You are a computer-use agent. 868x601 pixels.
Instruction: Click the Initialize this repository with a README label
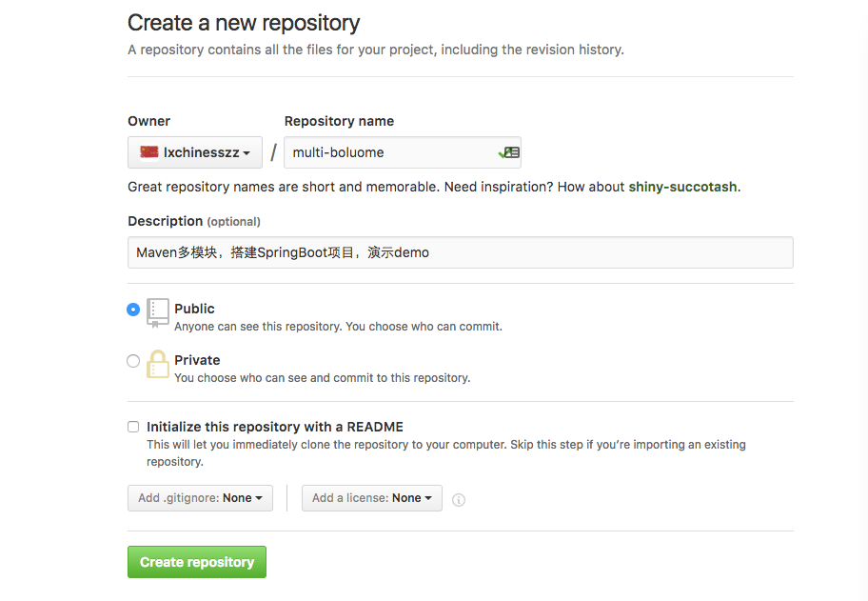[275, 427]
